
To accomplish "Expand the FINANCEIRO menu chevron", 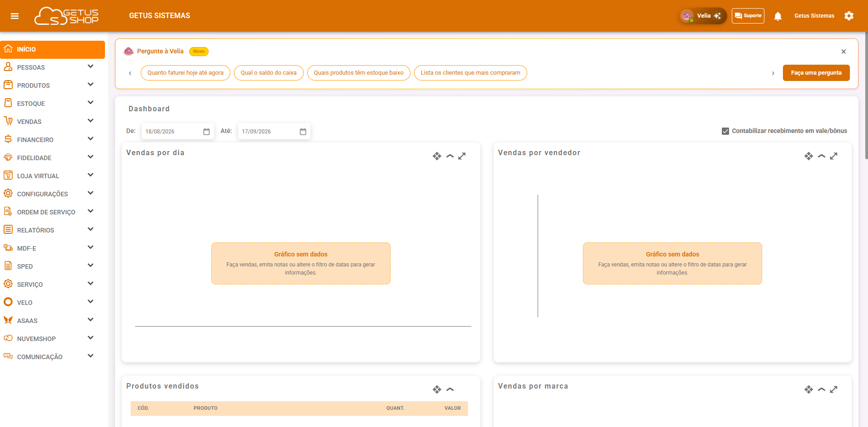I will click(x=91, y=139).
